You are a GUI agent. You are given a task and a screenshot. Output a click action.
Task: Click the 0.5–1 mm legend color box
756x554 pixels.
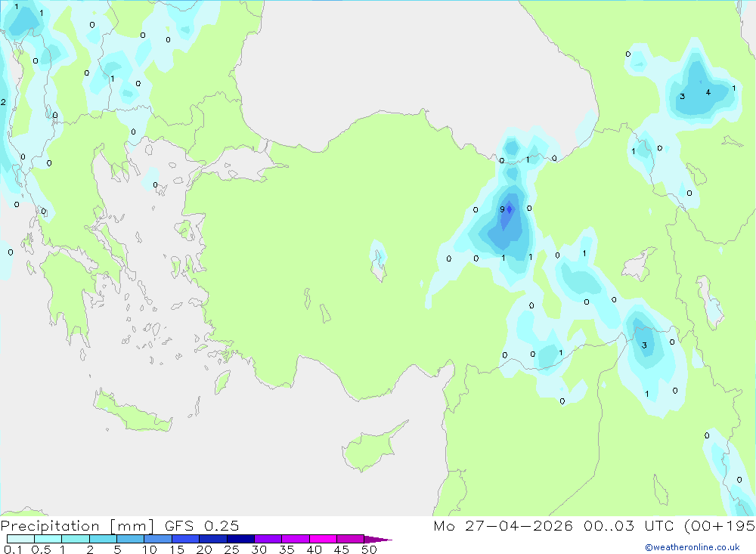pyautogui.click(x=48, y=539)
